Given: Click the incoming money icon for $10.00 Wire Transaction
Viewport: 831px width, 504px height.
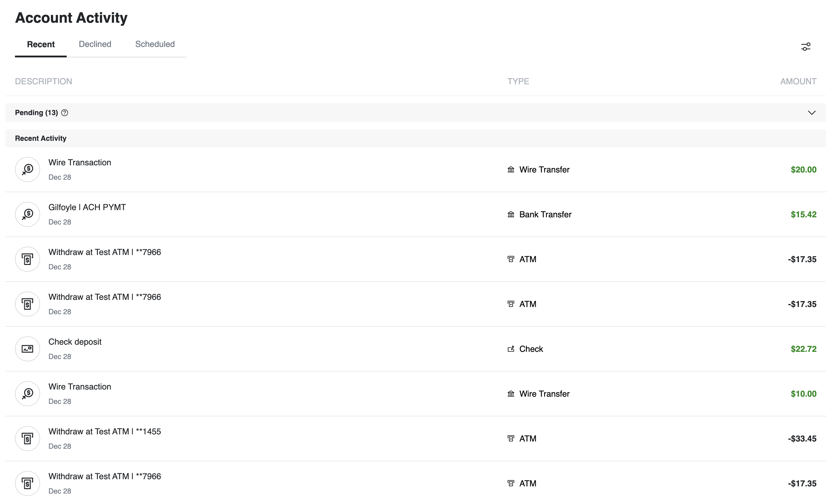Looking at the screenshot, I should [x=28, y=394].
